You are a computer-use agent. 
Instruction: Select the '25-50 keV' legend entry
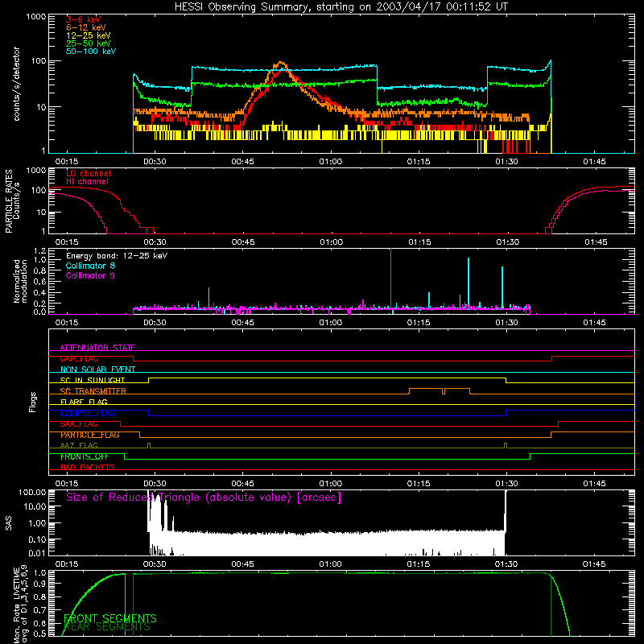[x=89, y=43]
